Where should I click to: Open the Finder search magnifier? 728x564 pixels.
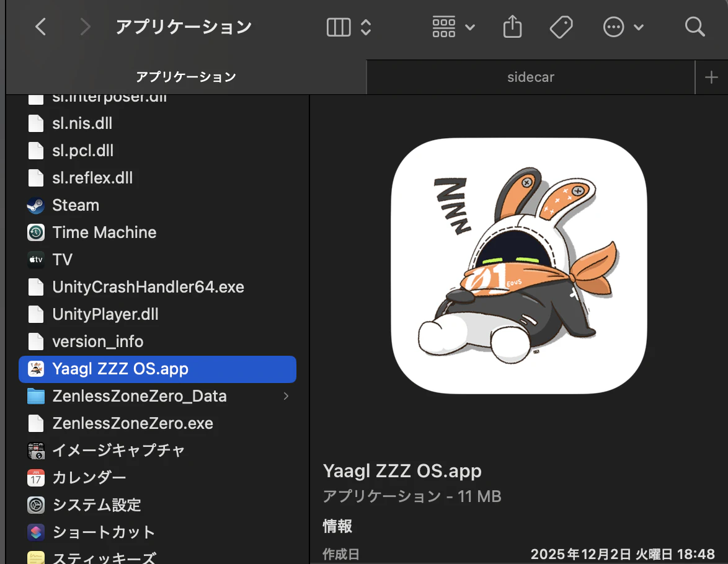click(695, 27)
